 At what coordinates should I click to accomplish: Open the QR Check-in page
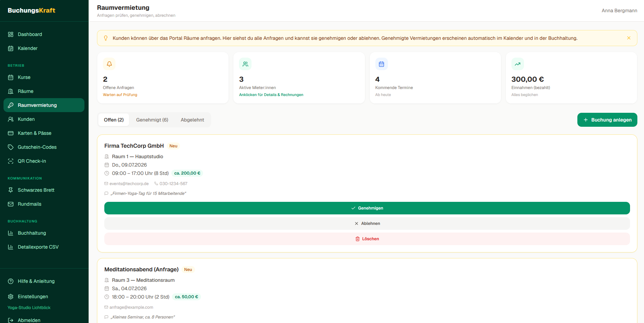[x=44, y=161]
